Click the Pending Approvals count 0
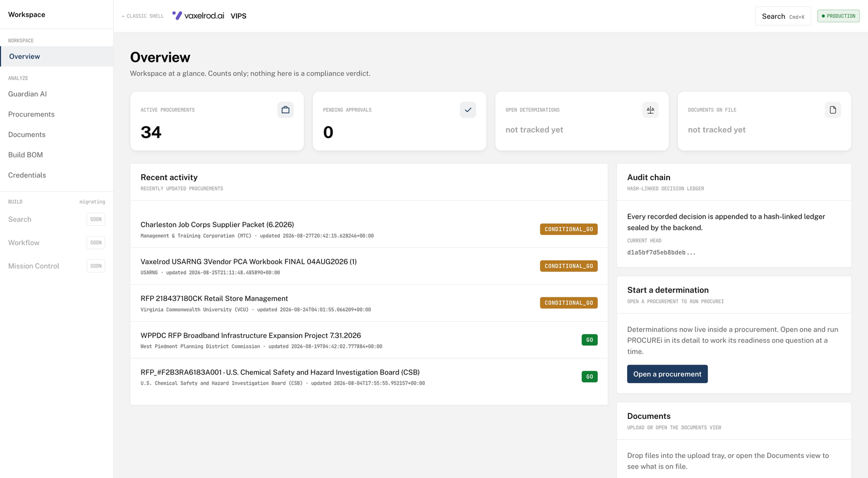This screenshot has width=868, height=478. coord(328,132)
